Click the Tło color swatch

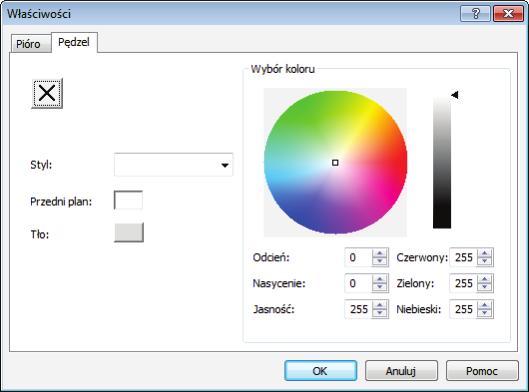(129, 232)
